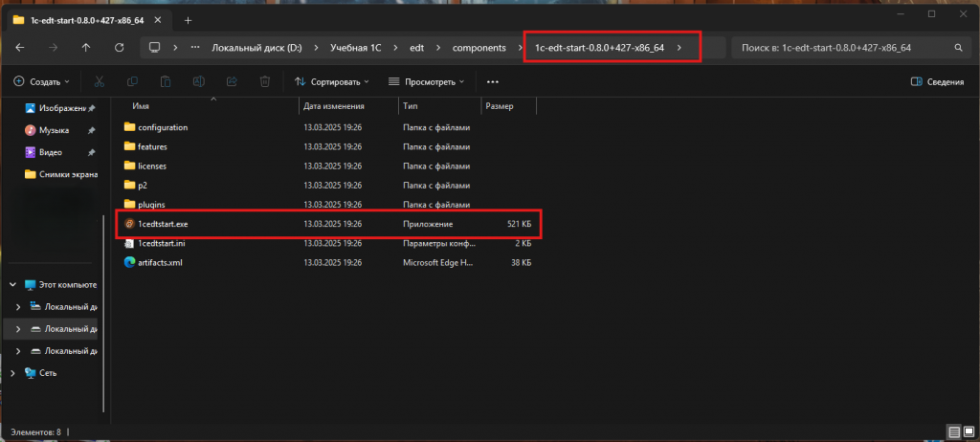980x442 pixels.
Task: Switch to large thumbnails view icon
Action: tap(969, 432)
